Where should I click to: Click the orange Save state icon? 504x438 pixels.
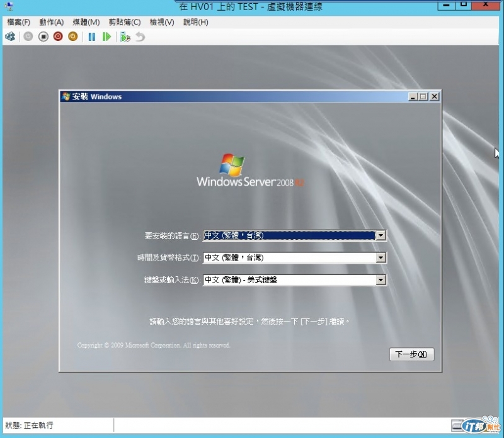click(x=73, y=36)
